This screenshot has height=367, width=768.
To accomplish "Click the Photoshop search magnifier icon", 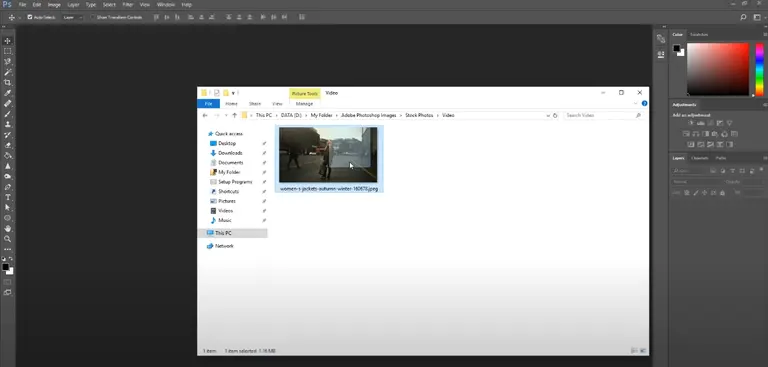I will coord(743,17).
